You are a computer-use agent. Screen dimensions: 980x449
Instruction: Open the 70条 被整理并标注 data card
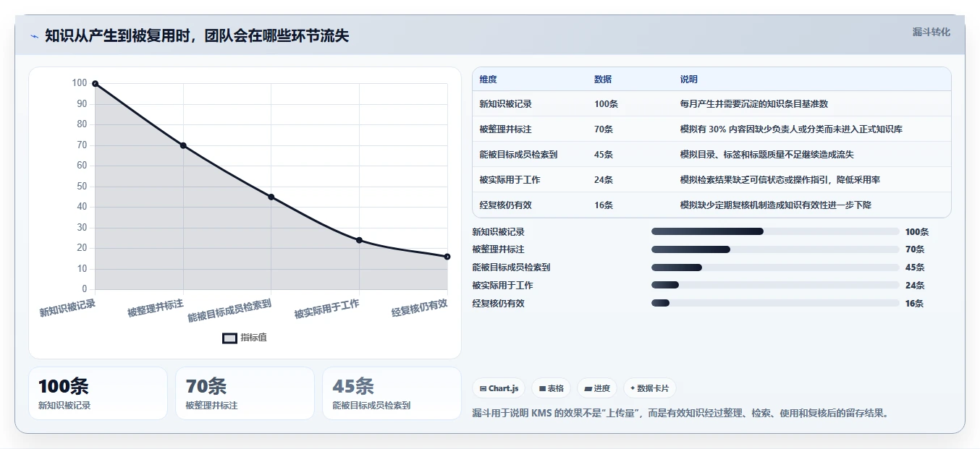pyautogui.click(x=245, y=393)
